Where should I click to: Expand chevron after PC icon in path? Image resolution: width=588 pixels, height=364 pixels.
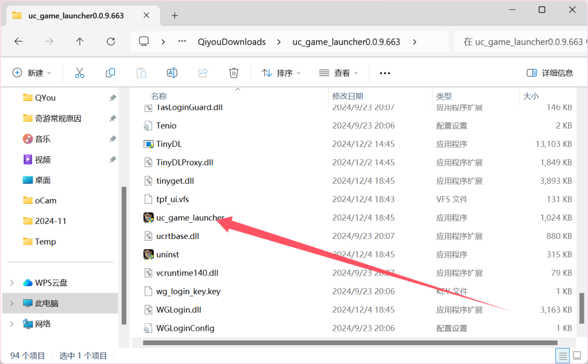(163, 42)
